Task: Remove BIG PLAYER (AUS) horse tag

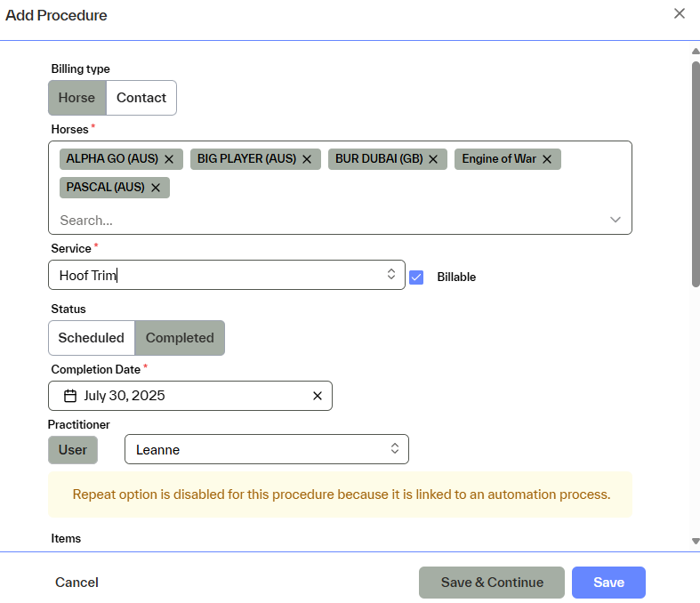Action: click(307, 159)
